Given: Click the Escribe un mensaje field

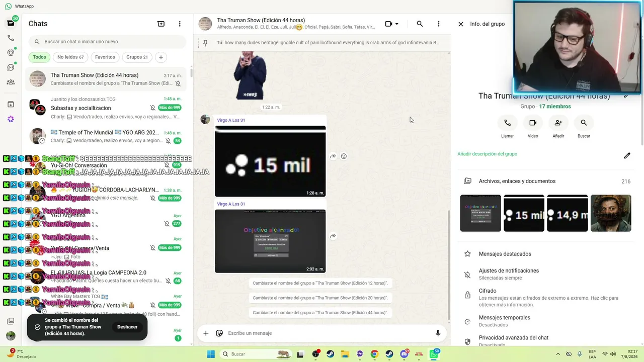Looking at the screenshot, I should (x=328, y=333).
